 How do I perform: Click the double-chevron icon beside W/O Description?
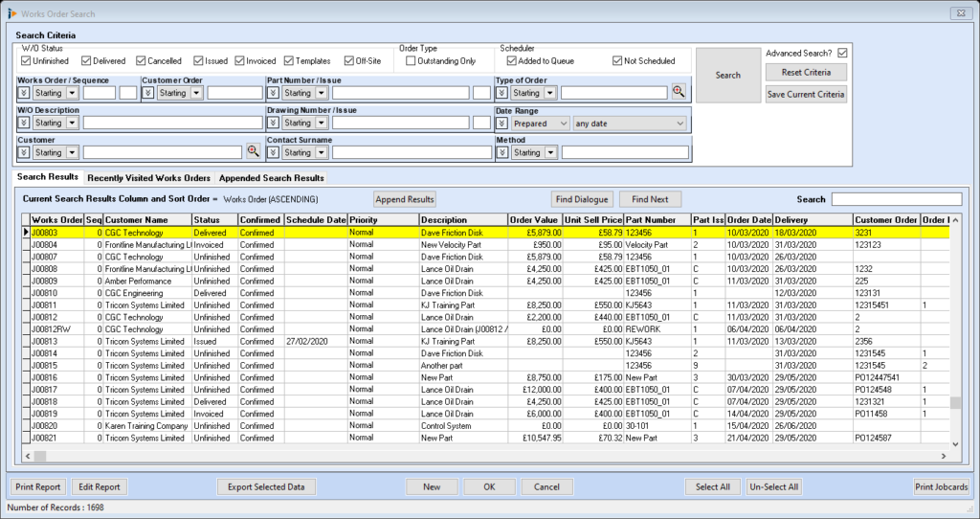point(24,123)
